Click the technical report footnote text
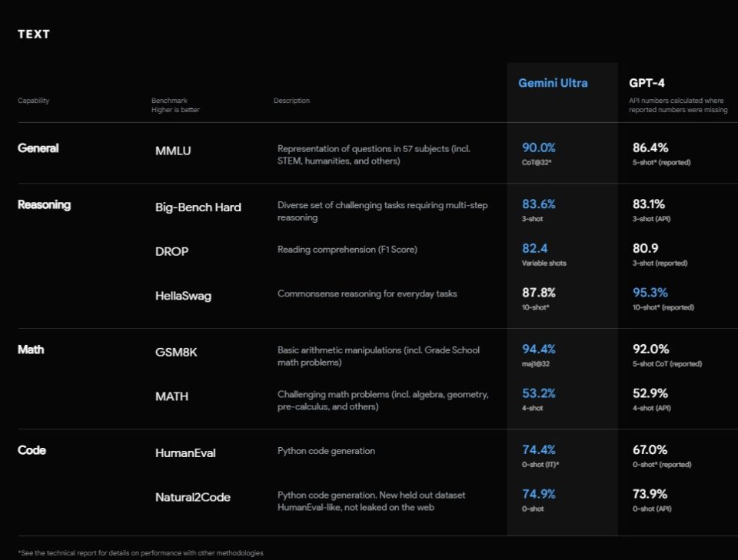This screenshot has width=738, height=560. coord(141,553)
